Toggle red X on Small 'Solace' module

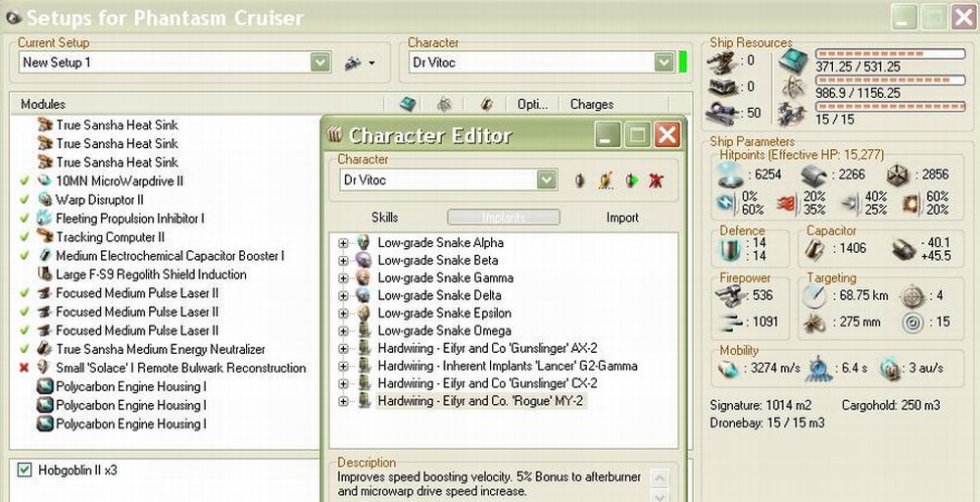click(x=24, y=368)
